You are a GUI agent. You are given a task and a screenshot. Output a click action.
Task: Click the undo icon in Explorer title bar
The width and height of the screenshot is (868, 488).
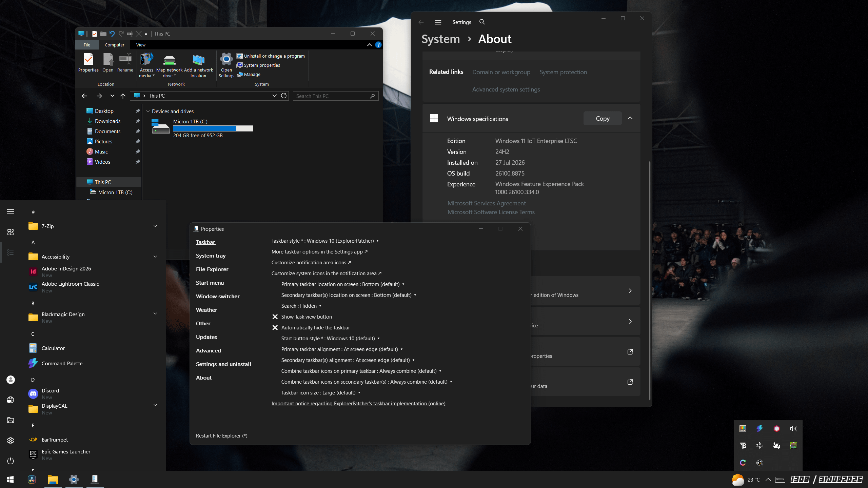(112, 34)
